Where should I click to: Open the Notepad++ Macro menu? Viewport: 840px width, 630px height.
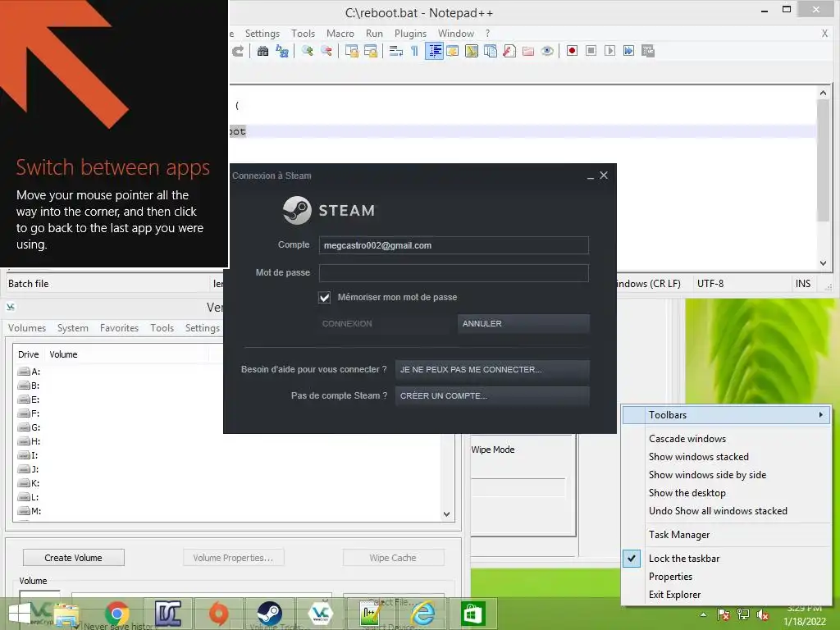340,33
